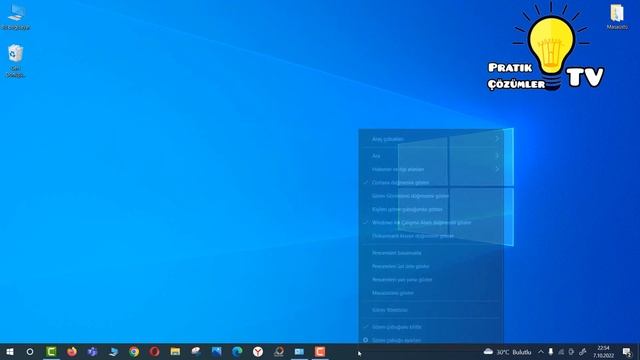Open the Photos app taskbar icon
The width and height of the screenshot is (640, 360).
click(x=217, y=351)
